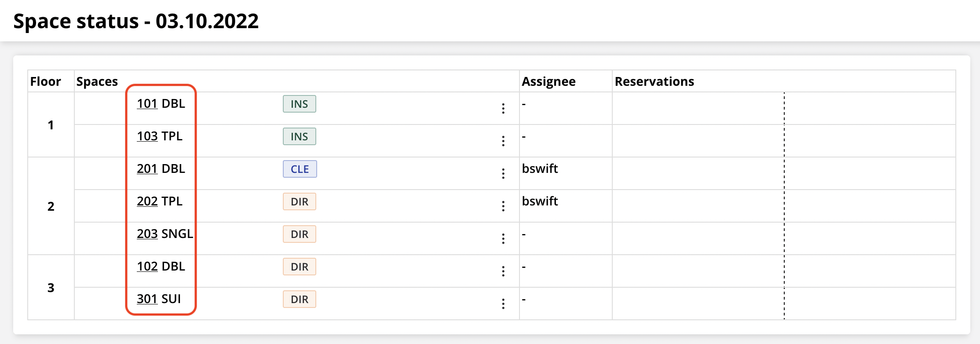This screenshot has height=344, width=980.
Task: Open the 103 TPL space link
Action: (147, 136)
